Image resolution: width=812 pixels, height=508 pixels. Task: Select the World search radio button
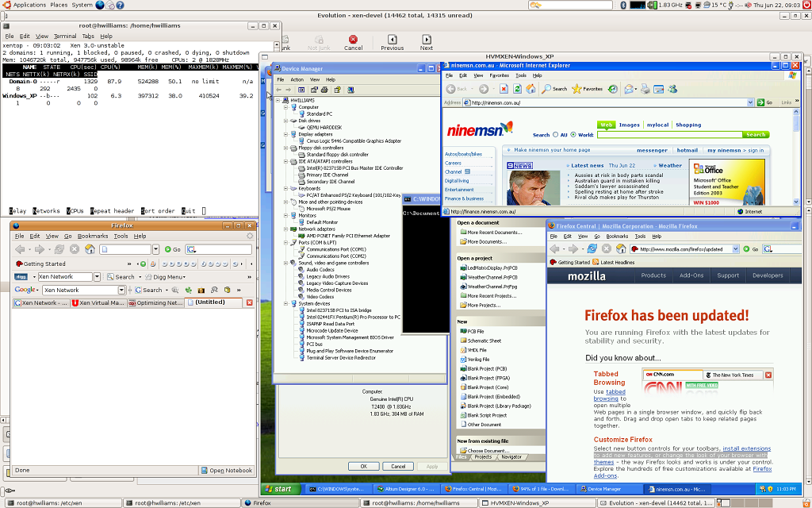(573, 135)
